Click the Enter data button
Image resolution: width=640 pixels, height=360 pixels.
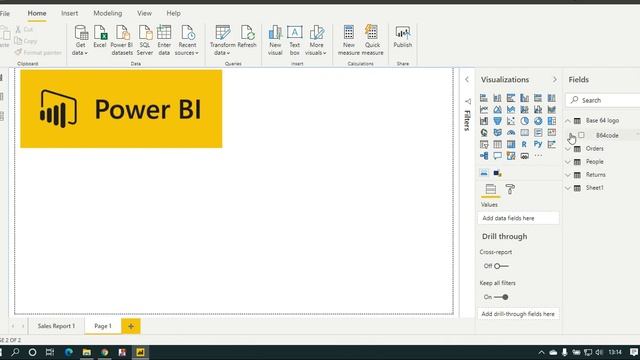pyautogui.click(x=164, y=40)
